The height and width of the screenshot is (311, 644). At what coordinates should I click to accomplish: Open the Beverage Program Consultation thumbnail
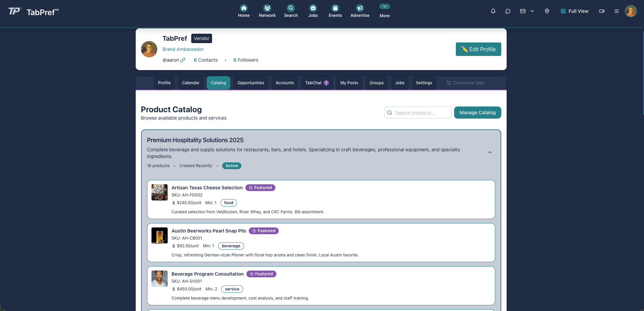160,279
